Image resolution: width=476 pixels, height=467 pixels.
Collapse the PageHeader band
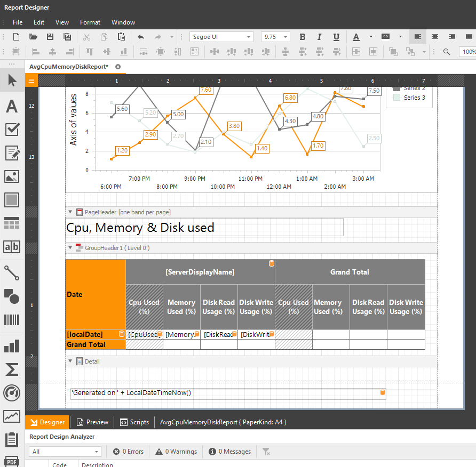point(70,212)
